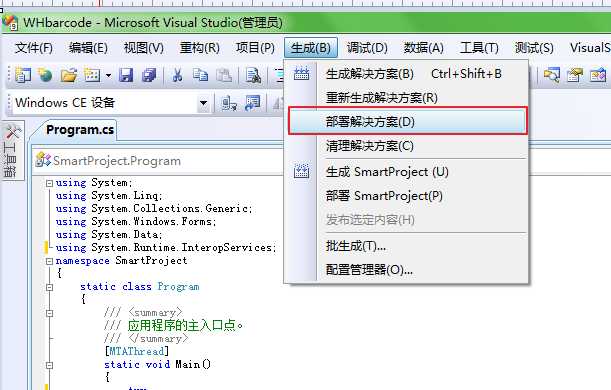This screenshot has width=611, height=390.
Task: Expand the Windows CE device dropdown
Action: click(203, 103)
